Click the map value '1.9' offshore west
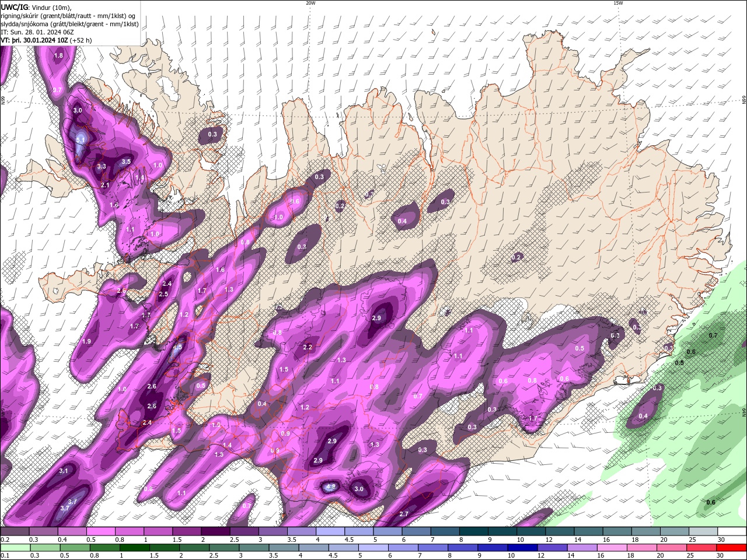 (87, 341)
